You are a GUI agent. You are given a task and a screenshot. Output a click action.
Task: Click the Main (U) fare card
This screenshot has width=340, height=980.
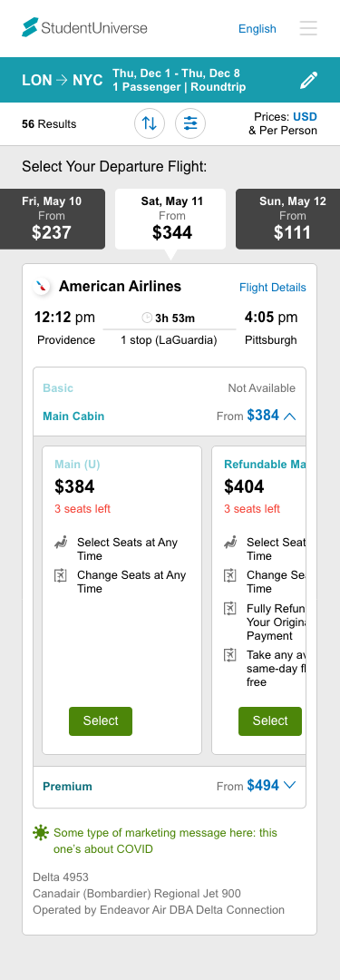[x=121, y=600]
